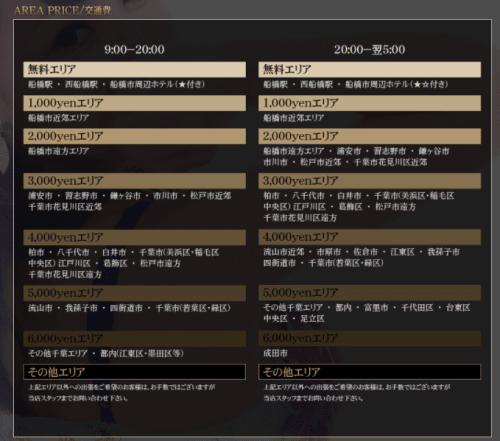The width and height of the screenshot is (500, 441).
Task: Select the 9:00–20:00 time column header
Action: click(134, 50)
